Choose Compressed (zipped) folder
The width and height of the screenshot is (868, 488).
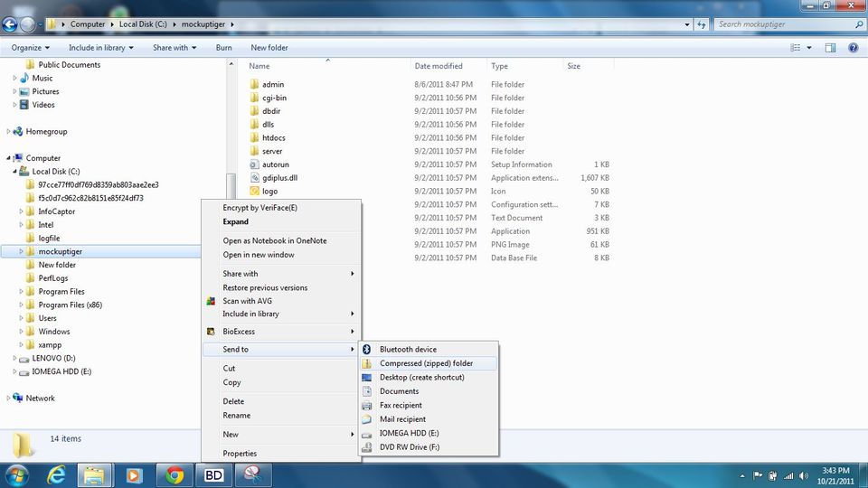point(429,363)
